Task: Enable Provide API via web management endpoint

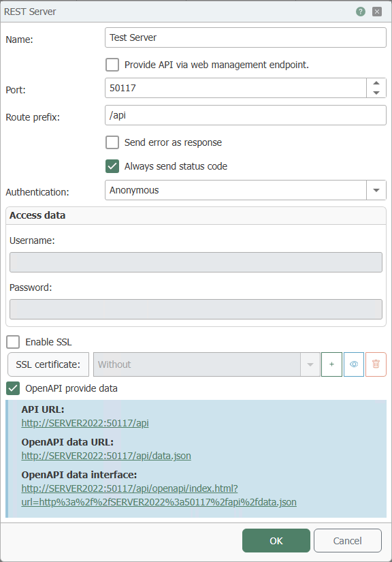Action: tap(112, 65)
